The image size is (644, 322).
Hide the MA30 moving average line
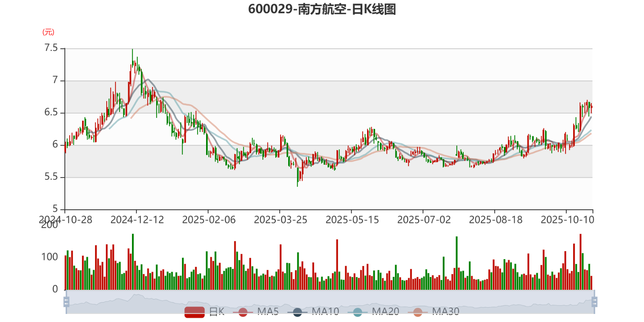[x=433, y=312]
